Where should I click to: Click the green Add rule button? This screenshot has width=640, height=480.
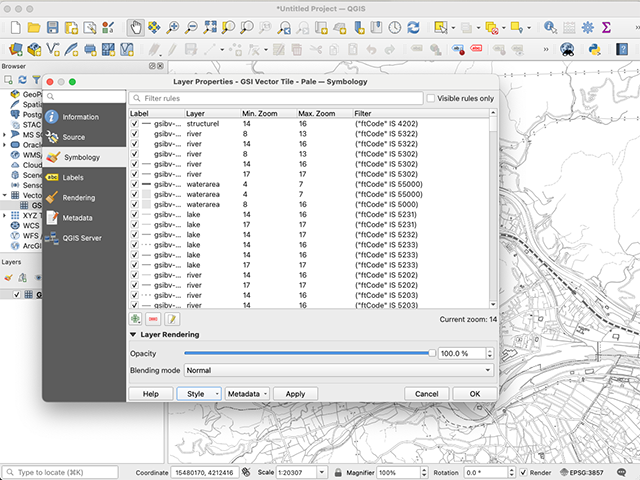click(x=136, y=318)
